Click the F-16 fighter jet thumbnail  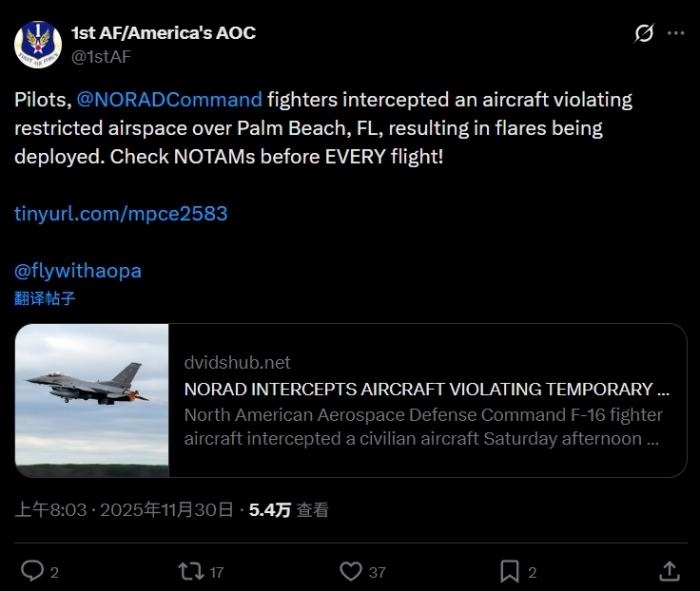[92, 400]
